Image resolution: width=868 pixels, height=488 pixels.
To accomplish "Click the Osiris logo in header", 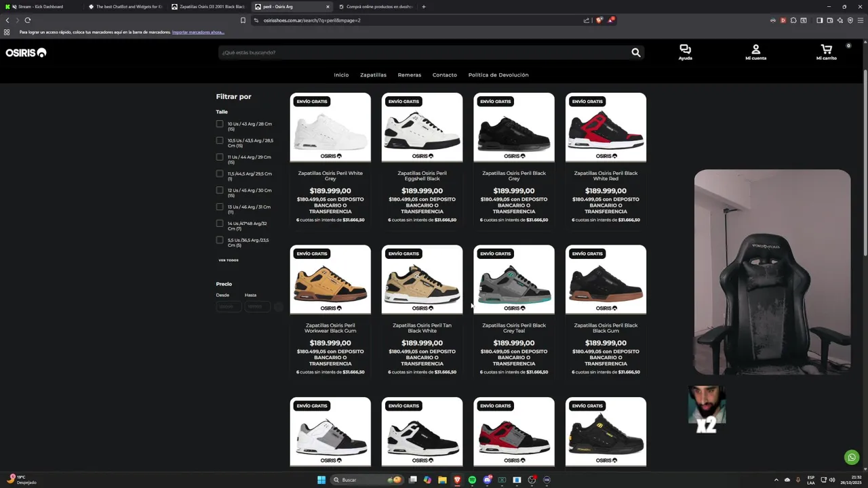I will 26,53.
